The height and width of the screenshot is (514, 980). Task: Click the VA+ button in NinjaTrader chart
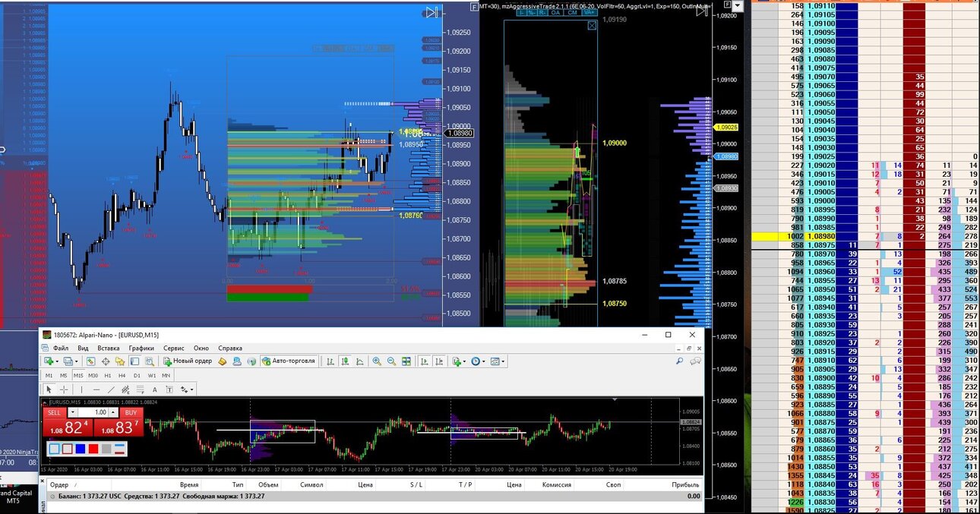[x=589, y=12]
